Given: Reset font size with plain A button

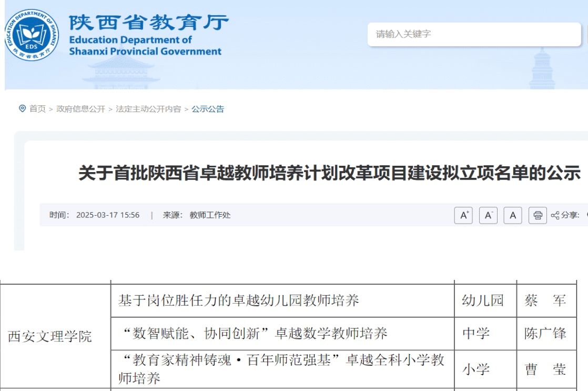Looking at the screenshot, I should point(513,215).
